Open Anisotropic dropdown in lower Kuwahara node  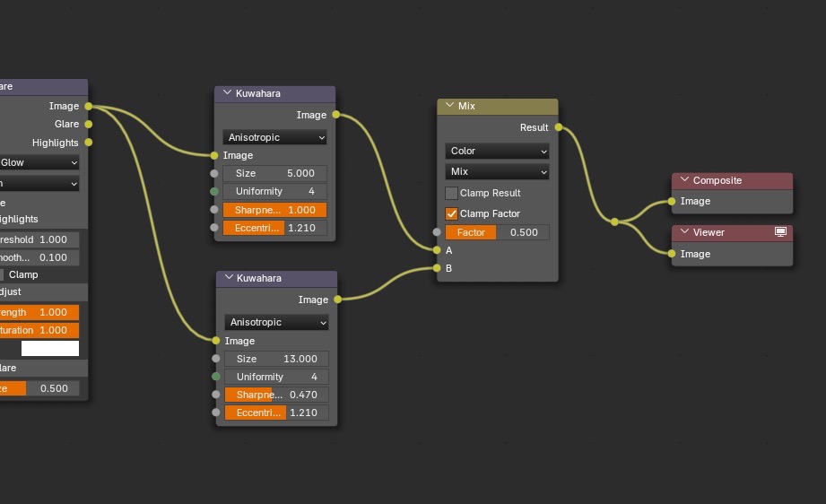pos(276,322)
